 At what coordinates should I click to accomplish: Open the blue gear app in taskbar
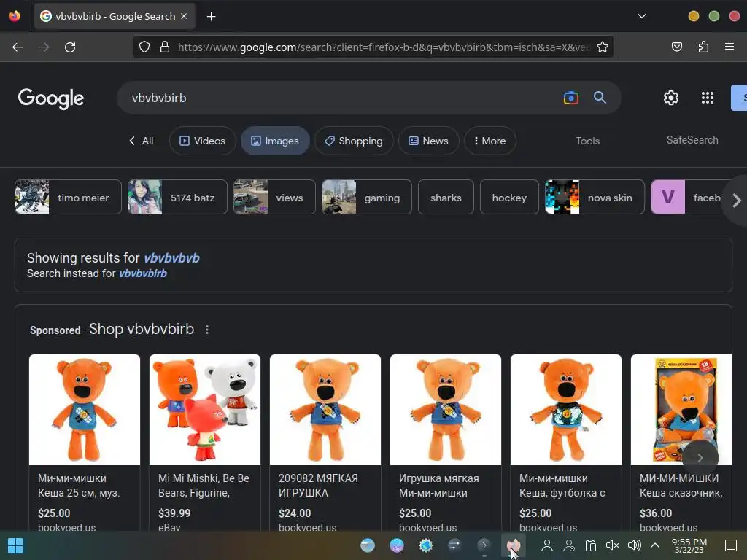click(426, 545)
